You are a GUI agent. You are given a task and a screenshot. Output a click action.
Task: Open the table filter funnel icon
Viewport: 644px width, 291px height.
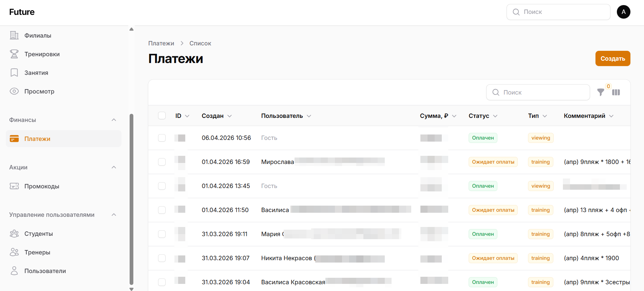tap(601, 92)
